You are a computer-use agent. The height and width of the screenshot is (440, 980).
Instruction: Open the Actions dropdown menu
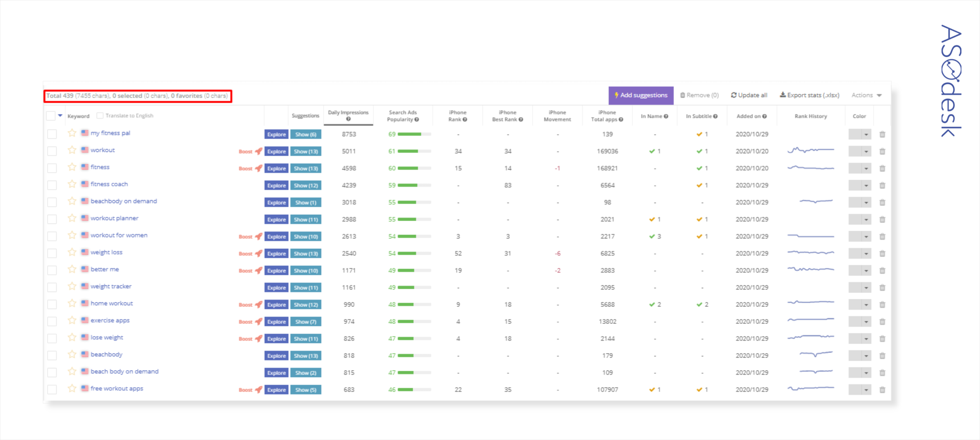[866, 95]
